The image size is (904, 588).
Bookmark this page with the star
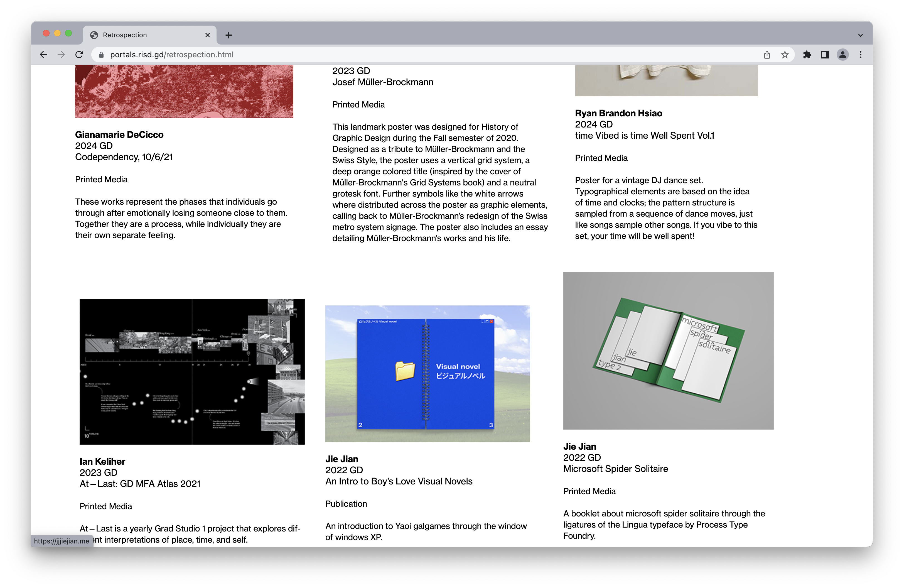coord(785,55)
